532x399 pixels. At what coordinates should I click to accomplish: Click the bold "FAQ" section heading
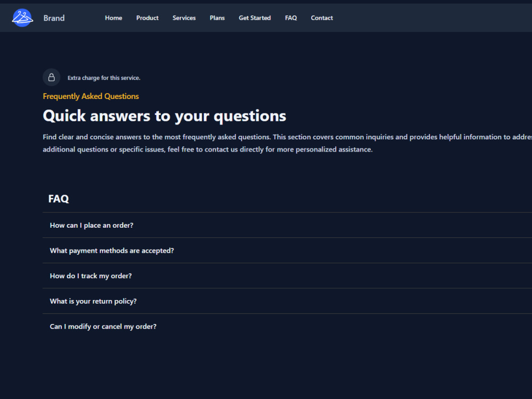click(x=59, y=199)
